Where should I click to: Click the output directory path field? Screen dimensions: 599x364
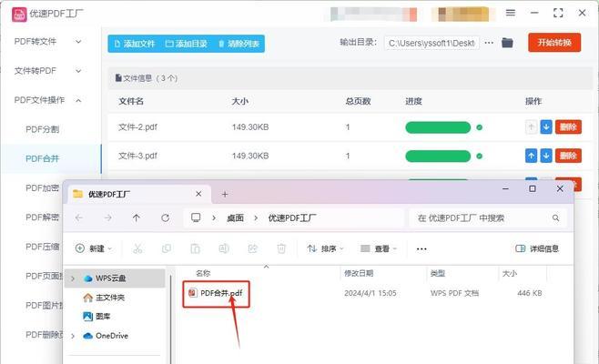(431, 43)
